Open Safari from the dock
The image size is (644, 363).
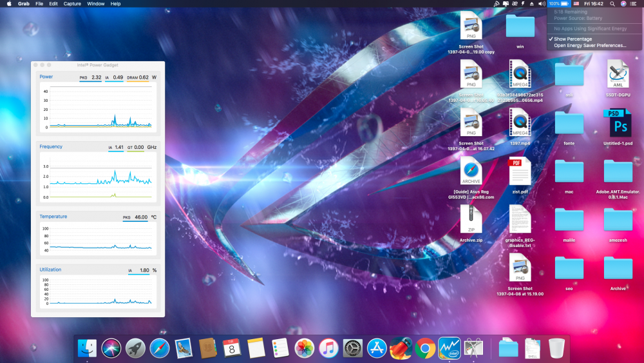pos(159,349)
